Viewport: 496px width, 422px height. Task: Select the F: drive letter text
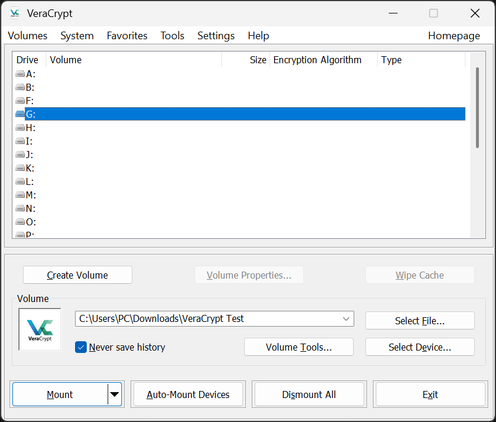[x=30, y=100]
